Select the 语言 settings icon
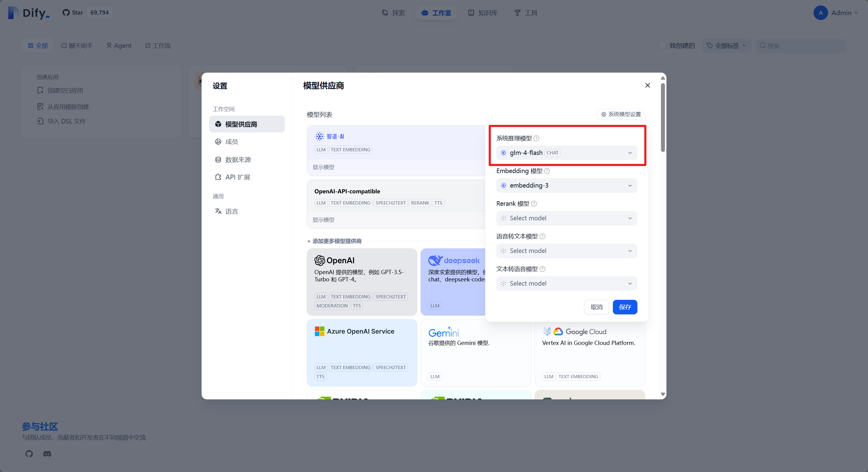868x472 pixels. pyautogui.click(x=218, y=211)
